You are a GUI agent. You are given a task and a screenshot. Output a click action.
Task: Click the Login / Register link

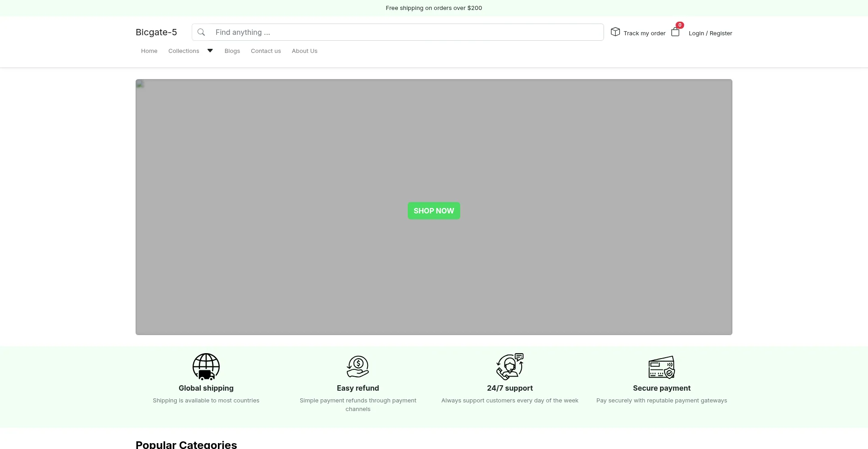click(x=710, y=33)
